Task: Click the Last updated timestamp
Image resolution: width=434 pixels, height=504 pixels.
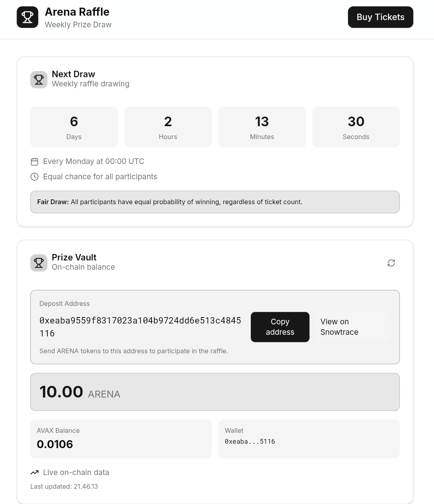Action: tap(64, 486)
